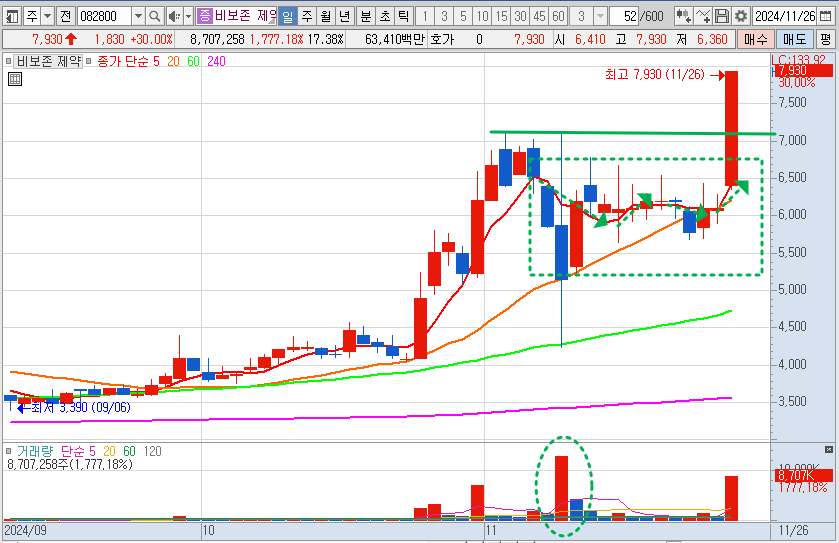Toggle the 비보존 제약 chart legend square
Screen dimensions: 839x543
(x=9, y=62)
